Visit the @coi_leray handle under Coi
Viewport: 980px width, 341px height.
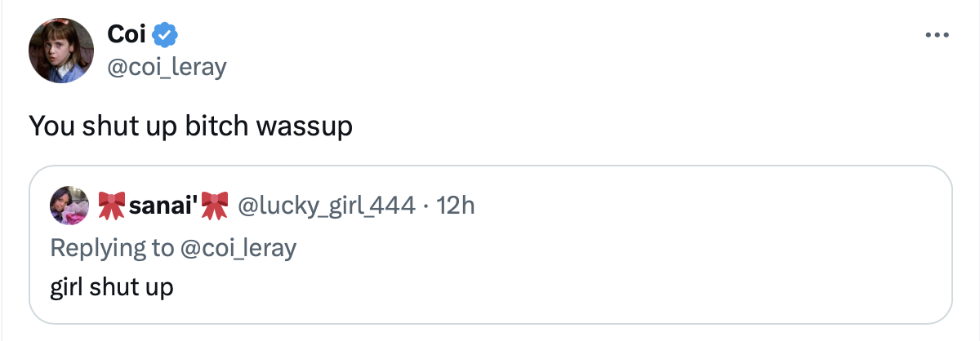pos(166,66)
